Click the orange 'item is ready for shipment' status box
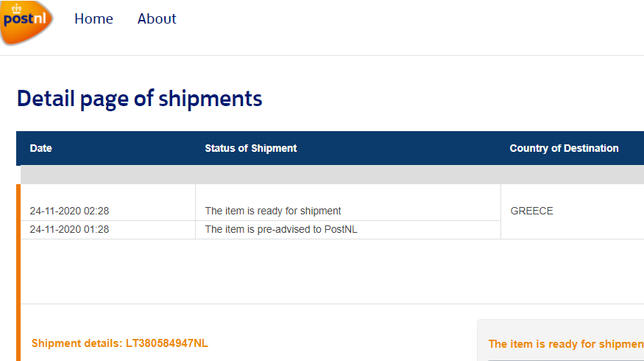This screenshot has height=361, width=644. pos(561,340)
